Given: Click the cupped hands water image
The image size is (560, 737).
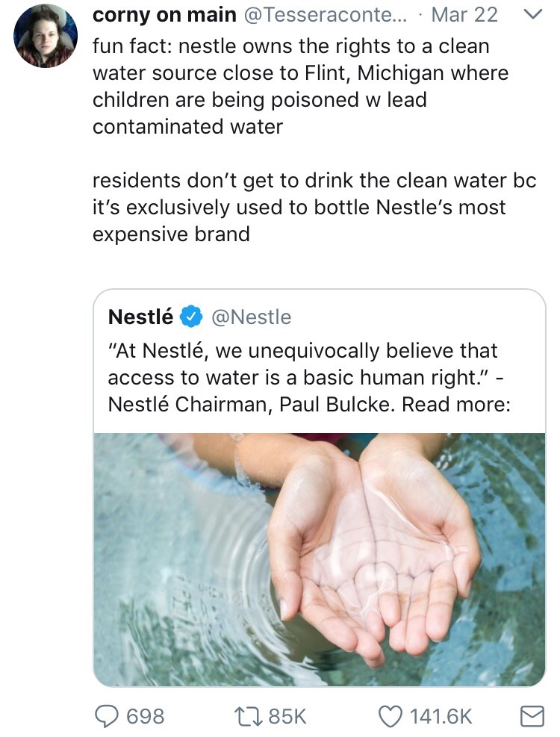Looking at the screenshot, I should click(x=320, y=559).
